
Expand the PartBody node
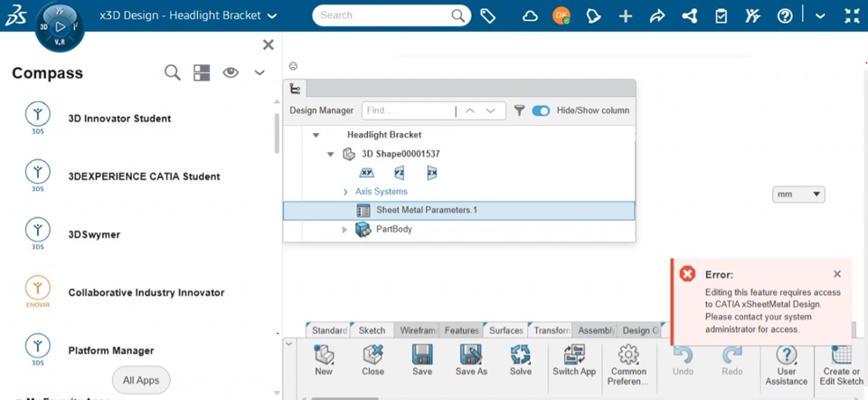(344, 229)
